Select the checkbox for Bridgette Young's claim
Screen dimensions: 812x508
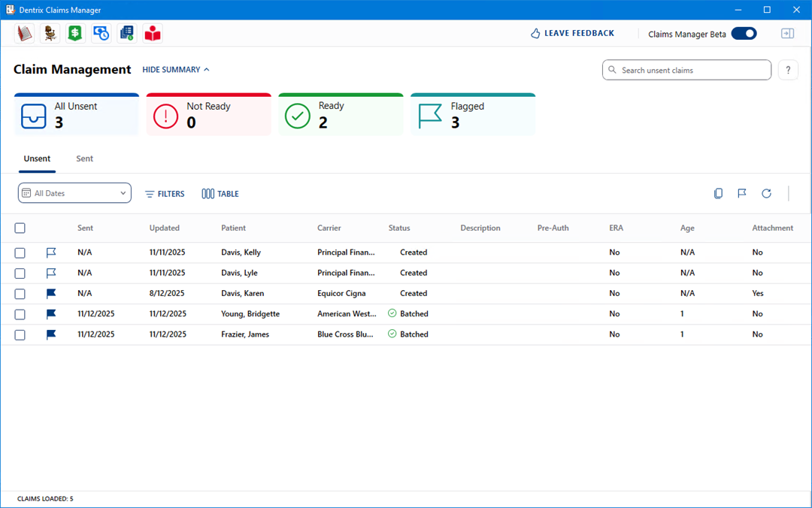[x=20, y=314]
